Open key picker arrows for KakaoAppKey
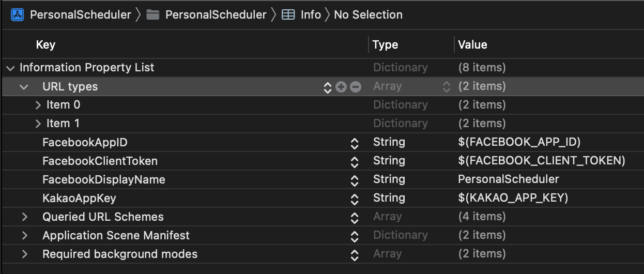Image resolution: width=644 pixels, height=274 pixels. pyautogui.click(x=355, y=199)
